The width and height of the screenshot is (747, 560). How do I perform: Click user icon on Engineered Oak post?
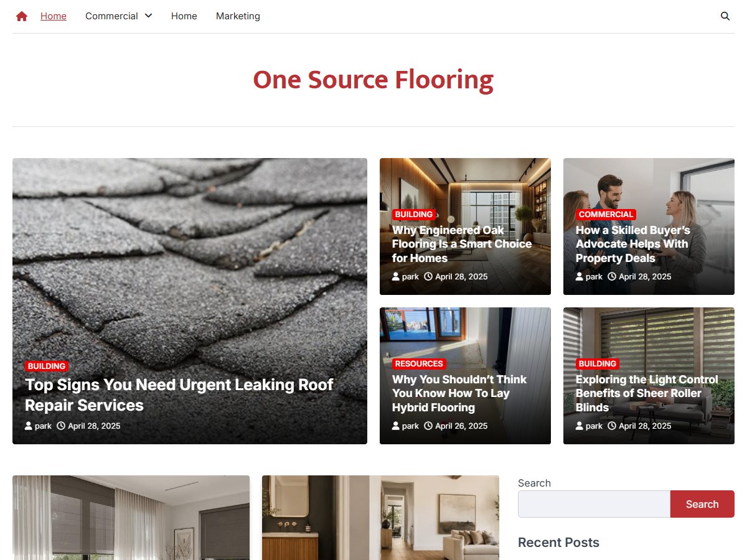396,277
